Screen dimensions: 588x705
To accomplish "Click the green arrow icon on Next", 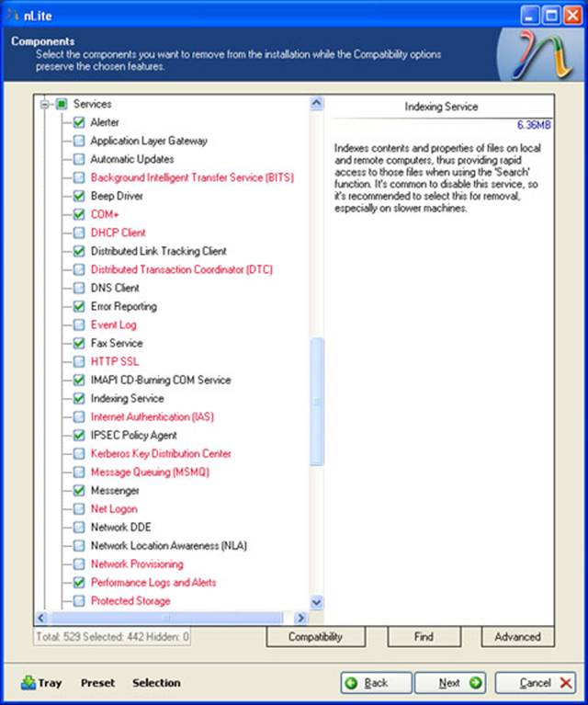I will click(x=475, y=683).
